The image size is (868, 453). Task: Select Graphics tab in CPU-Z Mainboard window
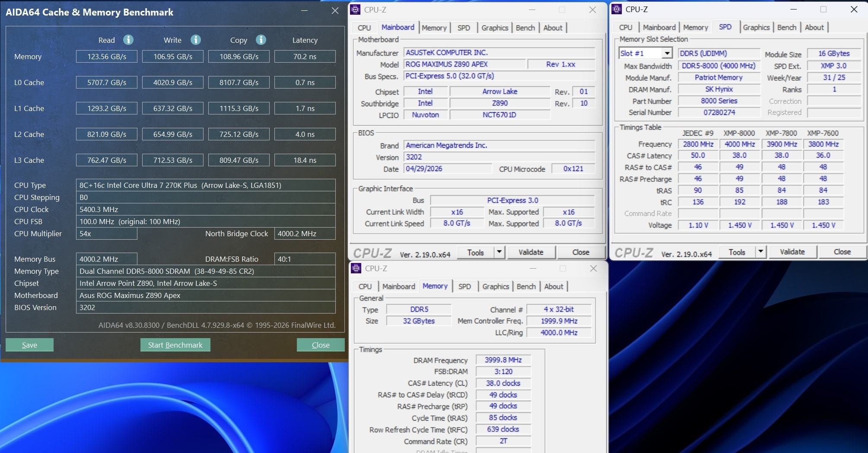pyautogui.click(x=495, y=28)
